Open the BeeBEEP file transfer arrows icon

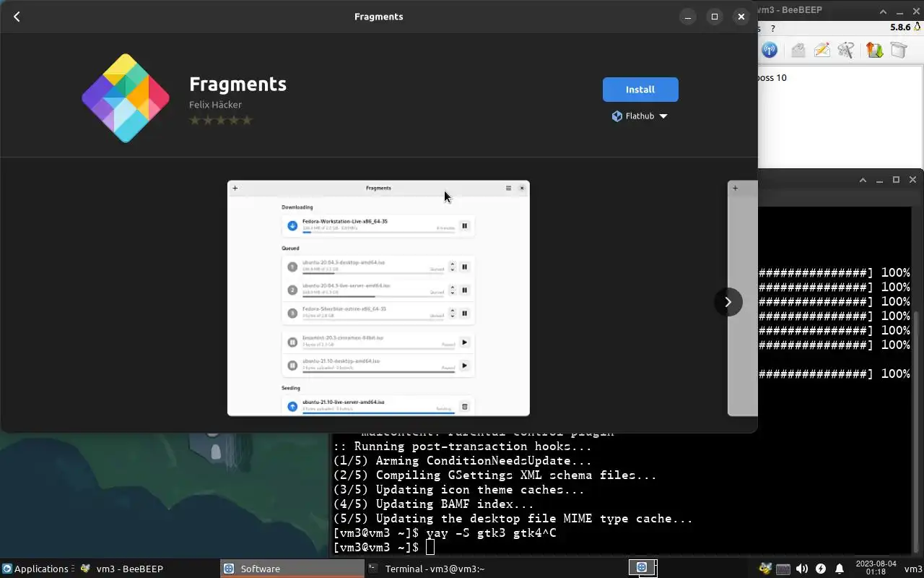[874, 50]
